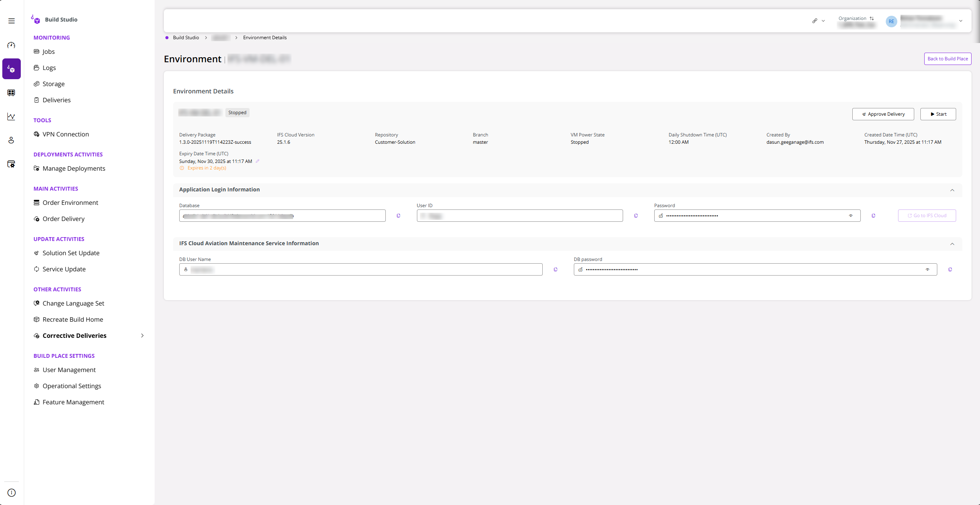
Task: Copy the Database value
Action: pyautogui.click(x=398, y=216)
